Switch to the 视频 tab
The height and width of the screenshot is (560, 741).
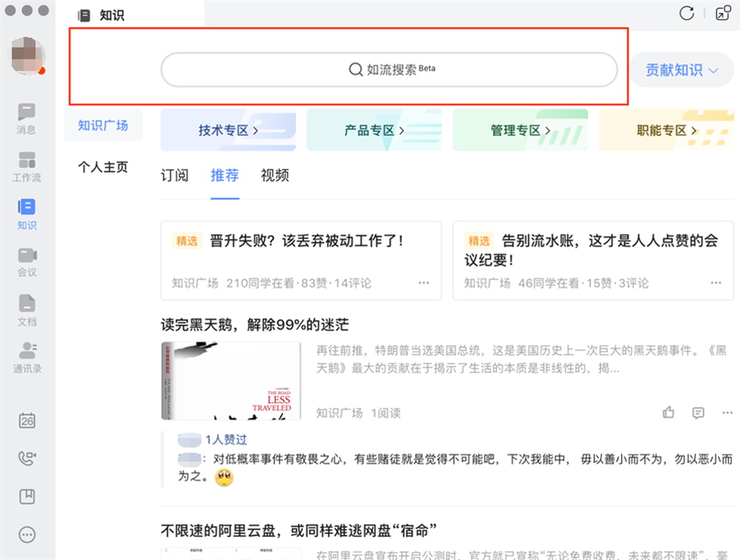point(275,176)
